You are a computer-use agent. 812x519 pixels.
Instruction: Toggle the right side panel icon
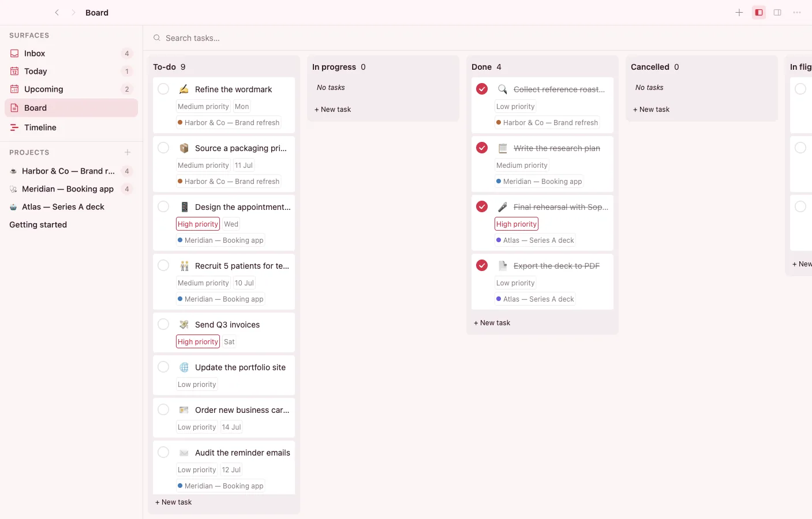click(x=777, y=12)
